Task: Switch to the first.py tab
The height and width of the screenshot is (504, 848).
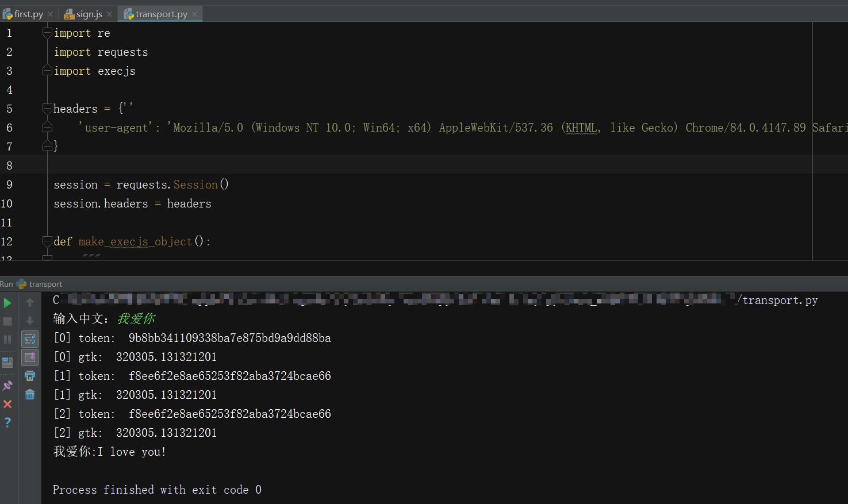Action: (28, 14)
